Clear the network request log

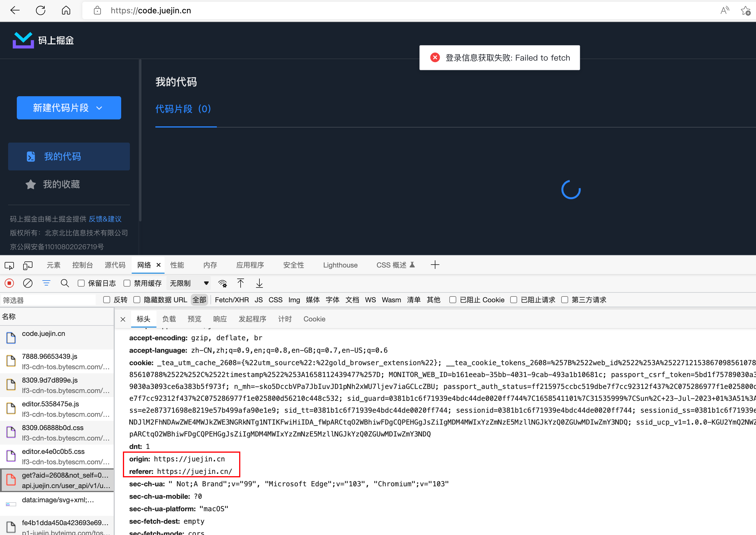28,283
